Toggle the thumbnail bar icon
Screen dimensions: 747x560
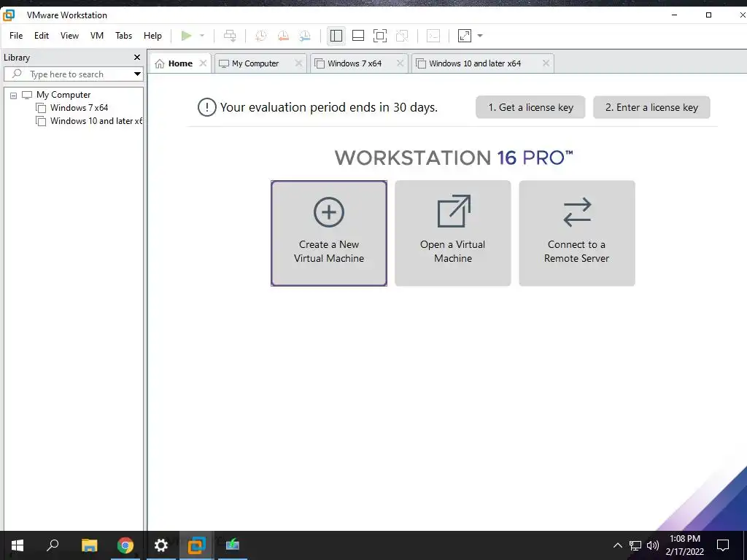coord(357,36)
